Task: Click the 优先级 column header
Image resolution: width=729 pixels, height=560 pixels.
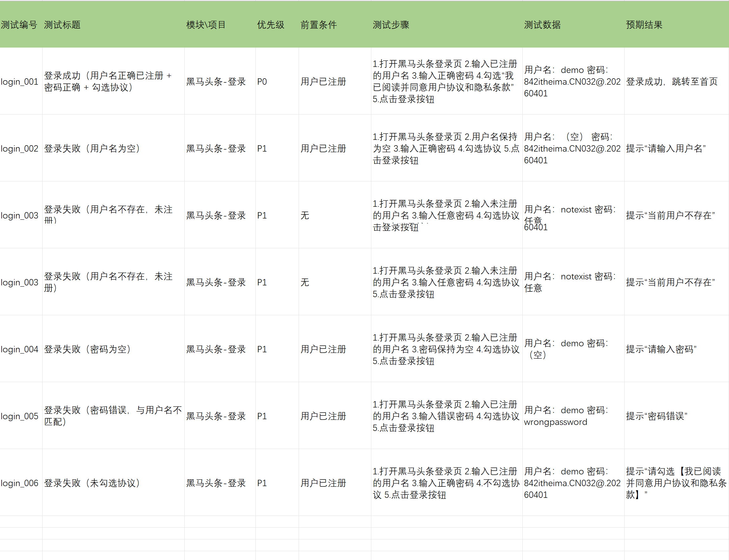Action: pos(277,24)
